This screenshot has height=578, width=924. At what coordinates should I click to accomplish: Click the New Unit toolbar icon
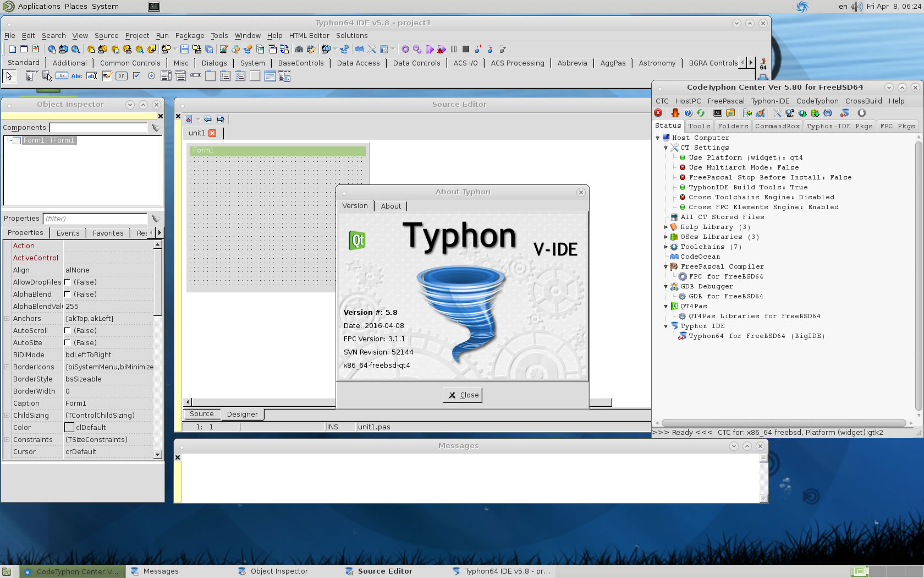coord(13,49)
